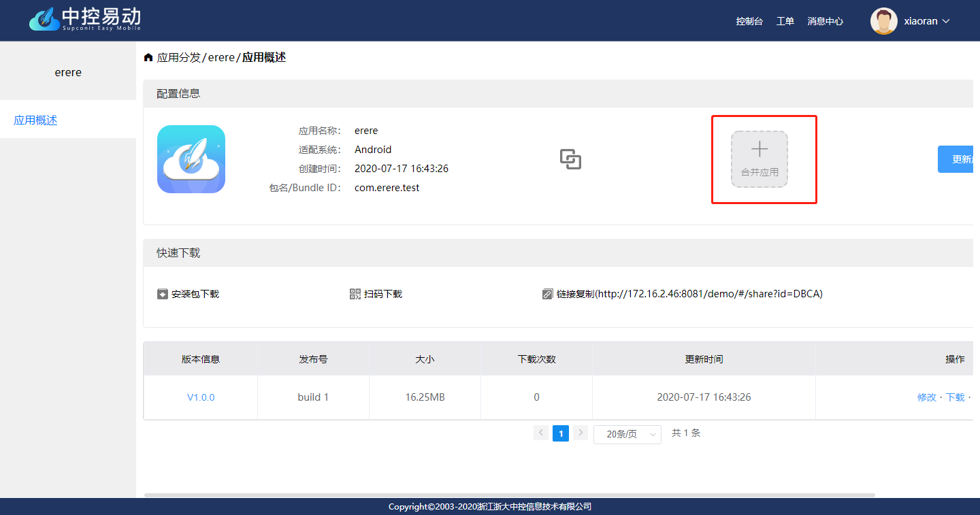The image size is (980, 515).
Task: Select page 1 in pagination
Action: point(561,433)
